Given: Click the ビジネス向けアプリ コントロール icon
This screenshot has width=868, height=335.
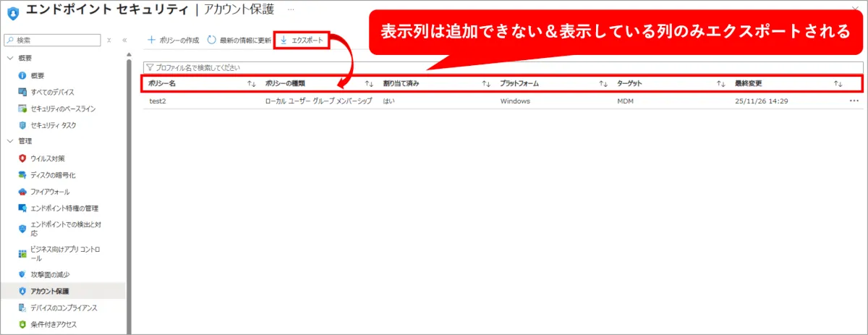Looking at the screenshot, I should 22,253.
